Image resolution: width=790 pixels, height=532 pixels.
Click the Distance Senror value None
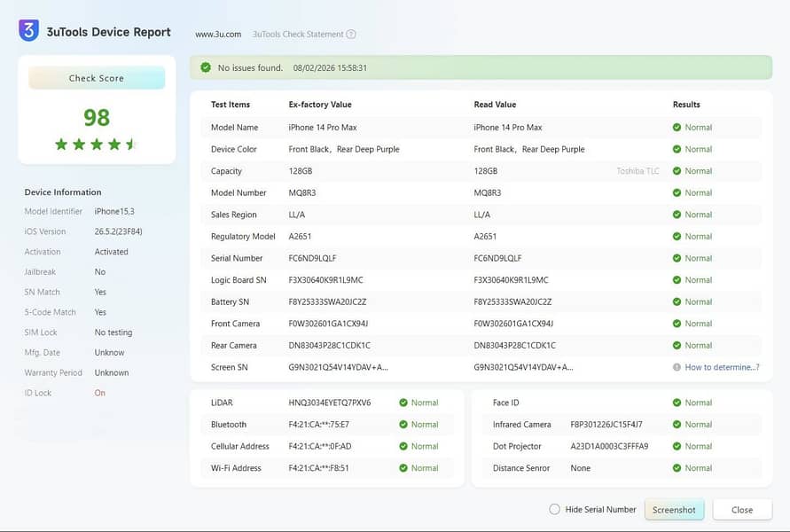(x=581, y=468)
